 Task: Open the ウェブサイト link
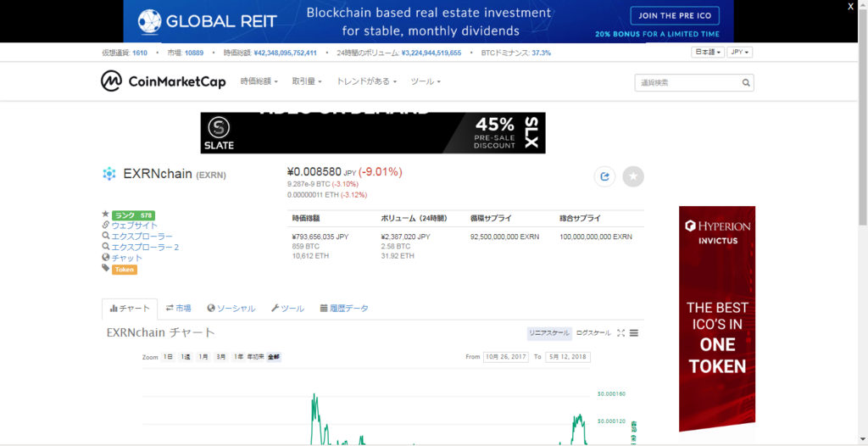pyautogui.click(x=135, y=226)
